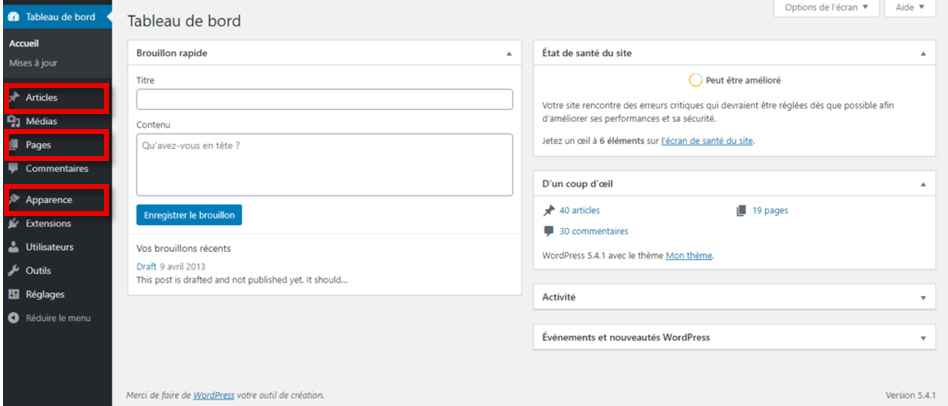The width and height of the screenshot is (948, 406).
Task: Click the Réglages settings icon
Action: point(14,294)
